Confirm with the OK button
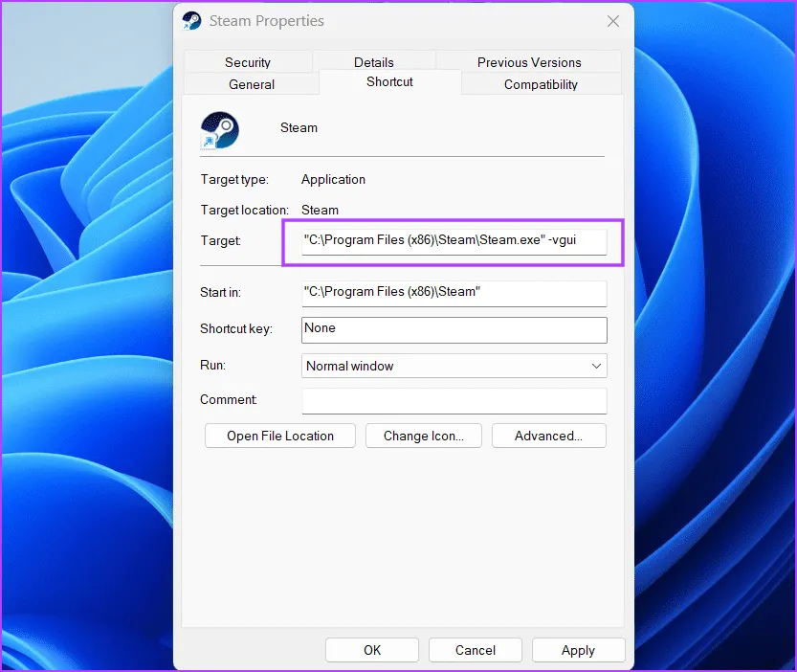This screenshot has width=797, height=672. pyautogui.click(x=372, y=650)
